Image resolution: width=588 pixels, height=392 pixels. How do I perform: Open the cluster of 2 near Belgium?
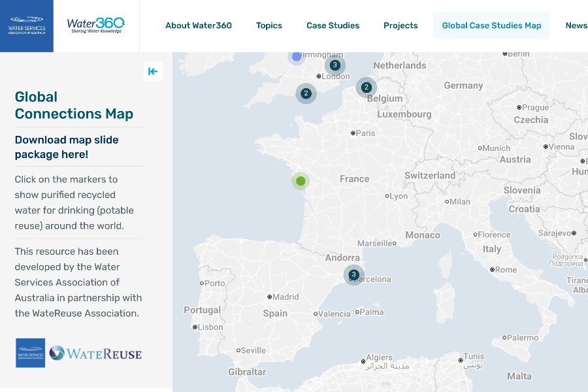367,88
